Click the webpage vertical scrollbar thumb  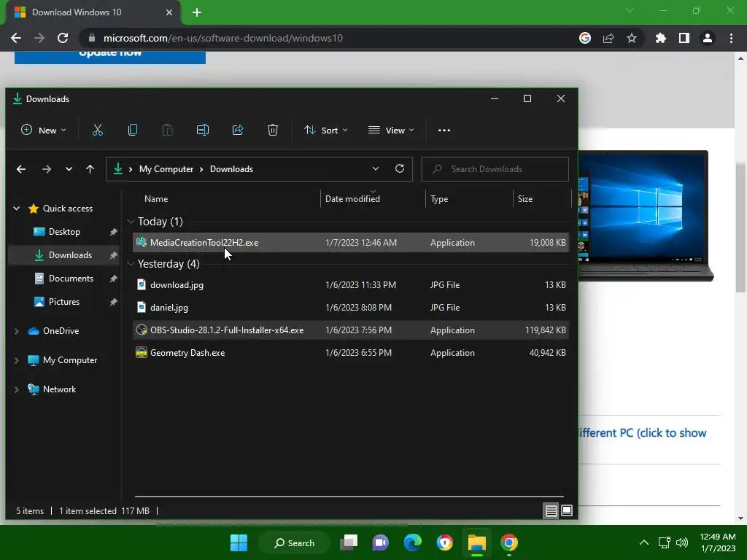click(x=741, y=227)
